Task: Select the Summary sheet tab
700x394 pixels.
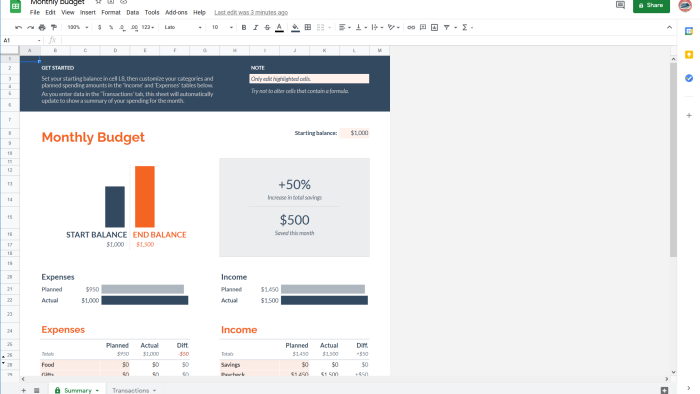Action: coord(77,390)
